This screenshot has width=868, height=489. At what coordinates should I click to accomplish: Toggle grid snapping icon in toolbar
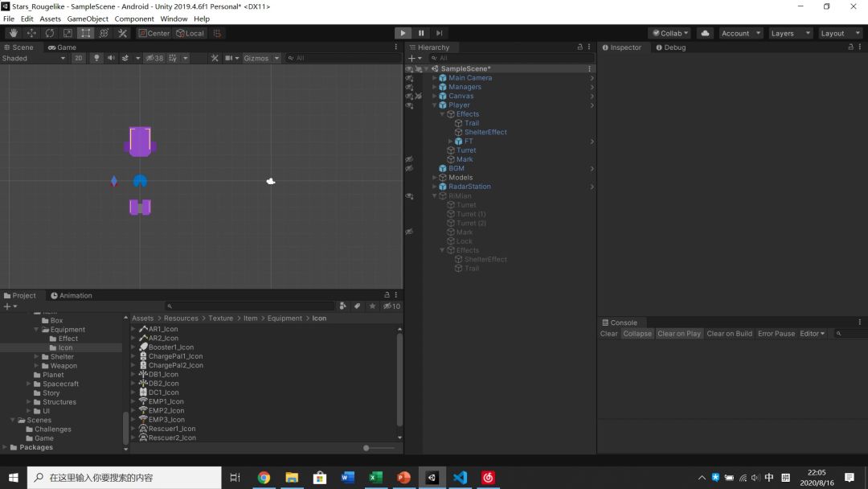click(217, 33)
